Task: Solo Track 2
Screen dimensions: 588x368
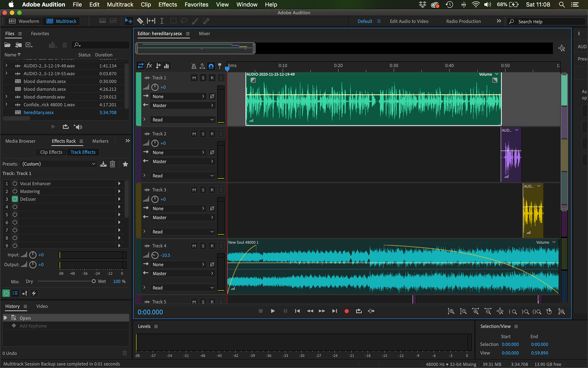Action: 203,134
